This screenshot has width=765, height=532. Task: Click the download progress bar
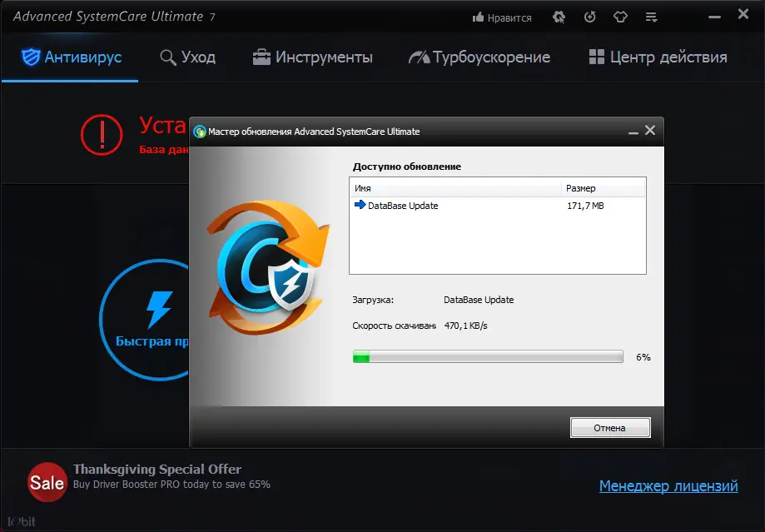coord(488,357)
